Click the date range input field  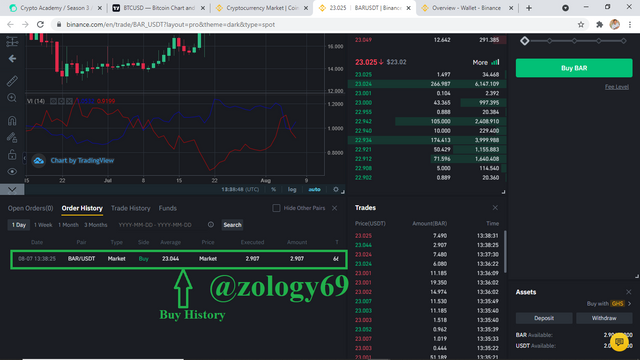pos(155,225)
